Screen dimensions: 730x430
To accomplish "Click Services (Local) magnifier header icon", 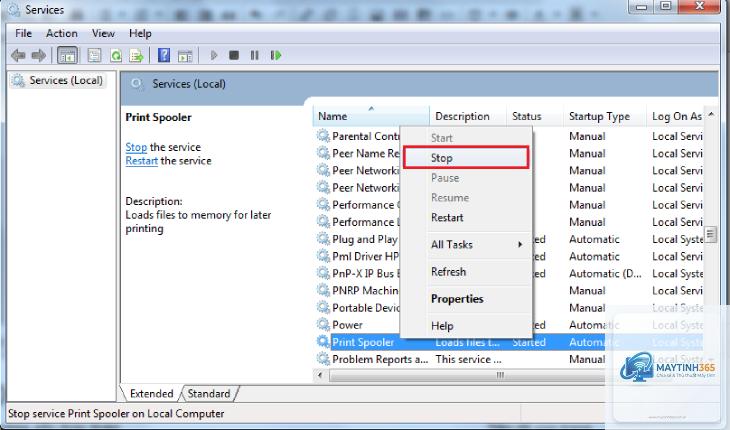I will pyautogui.click(x=137, y=84).
